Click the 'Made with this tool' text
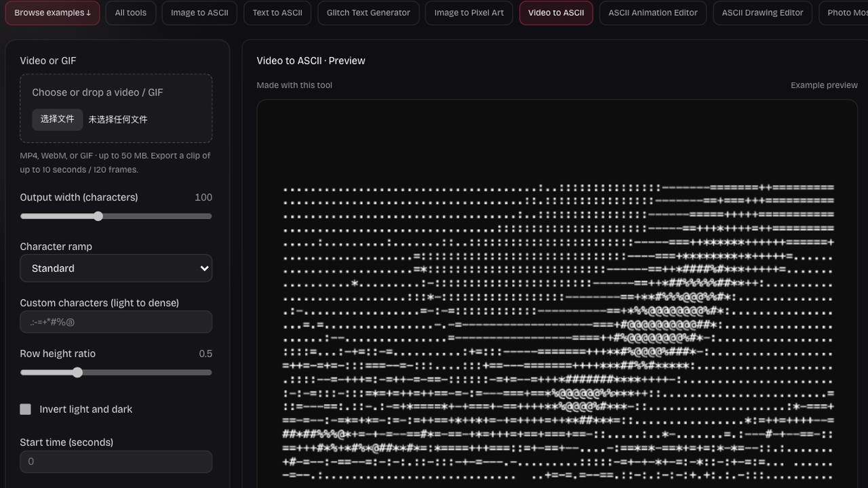868x488 pixels. tap(294, 85)
